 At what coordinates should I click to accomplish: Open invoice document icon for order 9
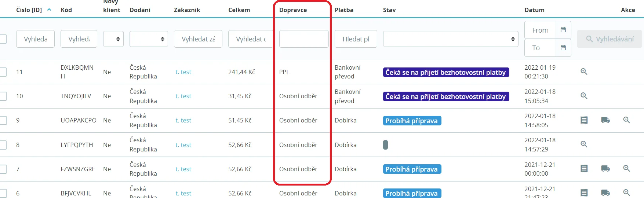tap(584, 120)
